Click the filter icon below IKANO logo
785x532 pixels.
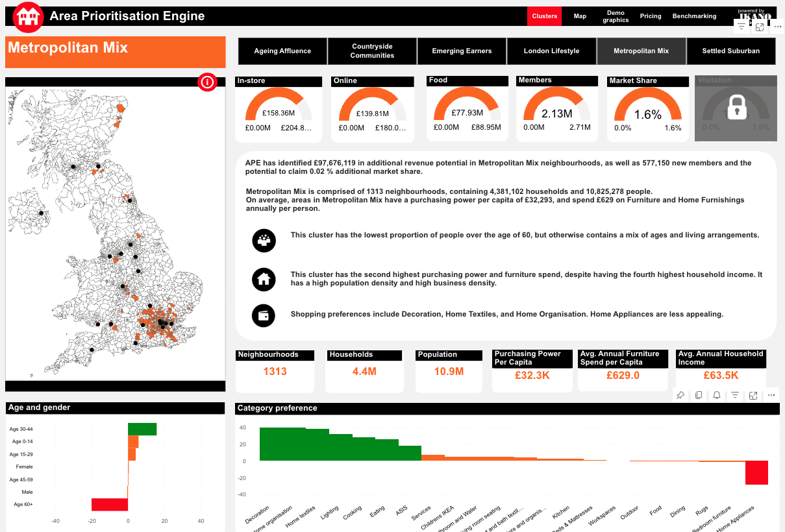741,27
